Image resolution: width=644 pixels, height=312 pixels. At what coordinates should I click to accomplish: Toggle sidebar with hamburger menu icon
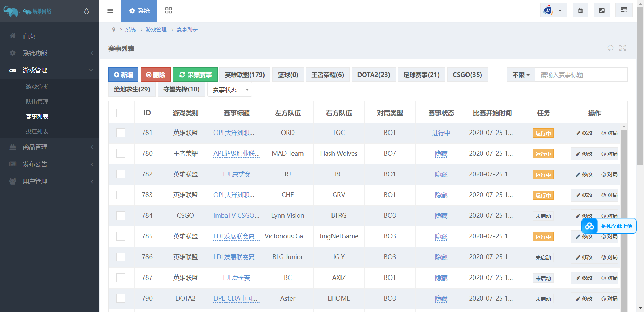110,11
